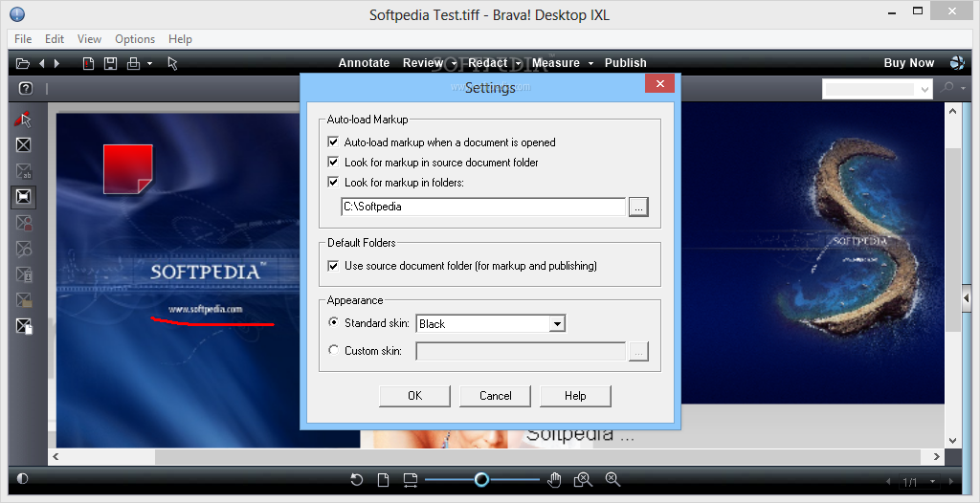Choose the redact with folder icon tool
Screen dimensions: 980x503
pyautogui.click(x=23, y=300)
